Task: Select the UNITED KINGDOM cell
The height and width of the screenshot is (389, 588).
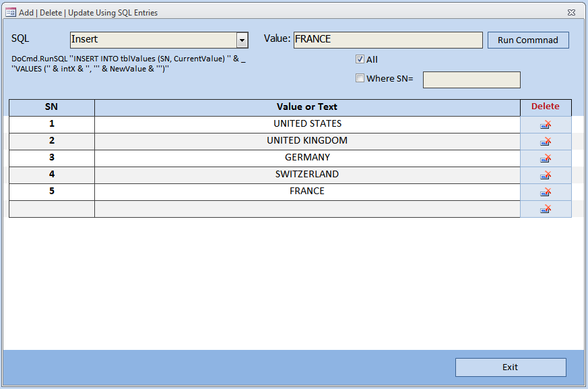Action: 307,141
